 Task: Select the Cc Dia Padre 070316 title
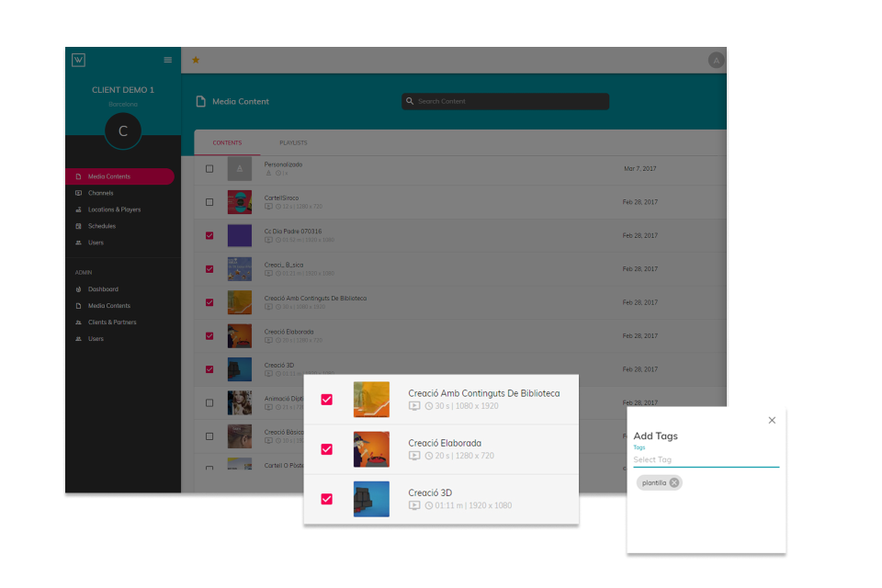click(293, 232)
